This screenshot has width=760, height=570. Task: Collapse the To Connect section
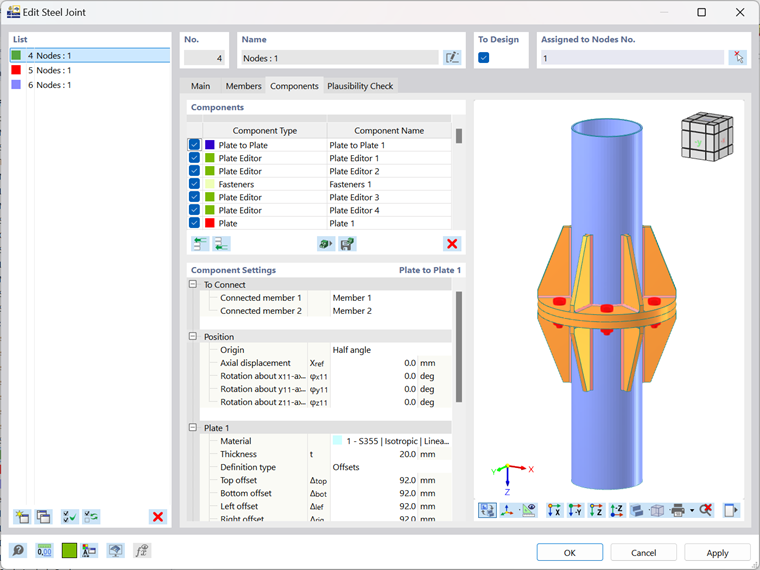click(193, 285)
